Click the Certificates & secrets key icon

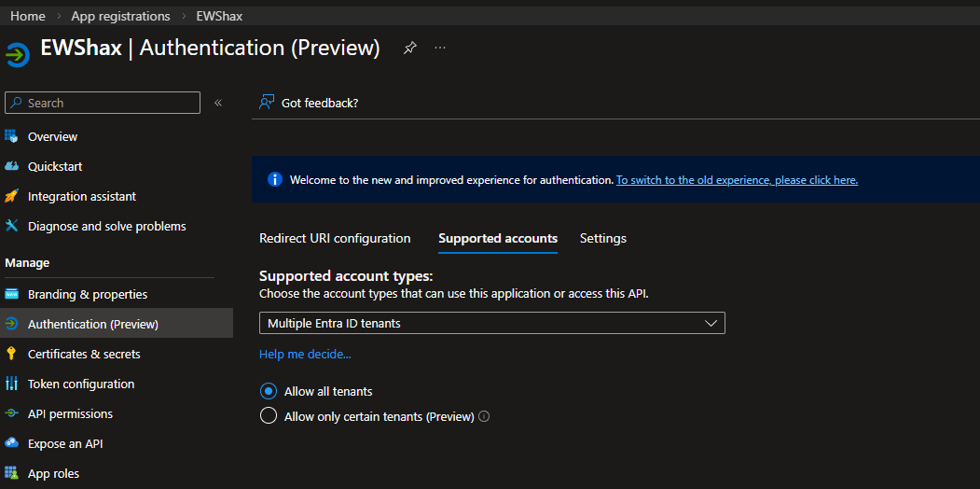coord(12,354)
